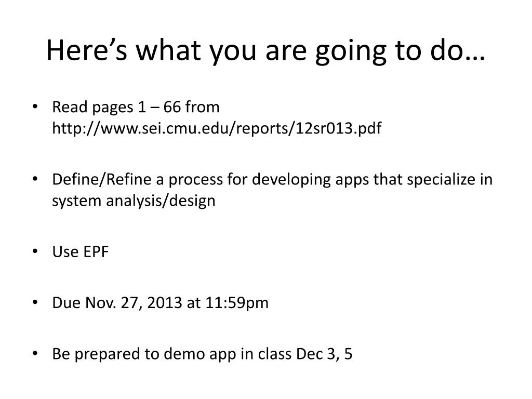Select the bullet point before "Read pages"
The image size is (532, 399).
35,107
